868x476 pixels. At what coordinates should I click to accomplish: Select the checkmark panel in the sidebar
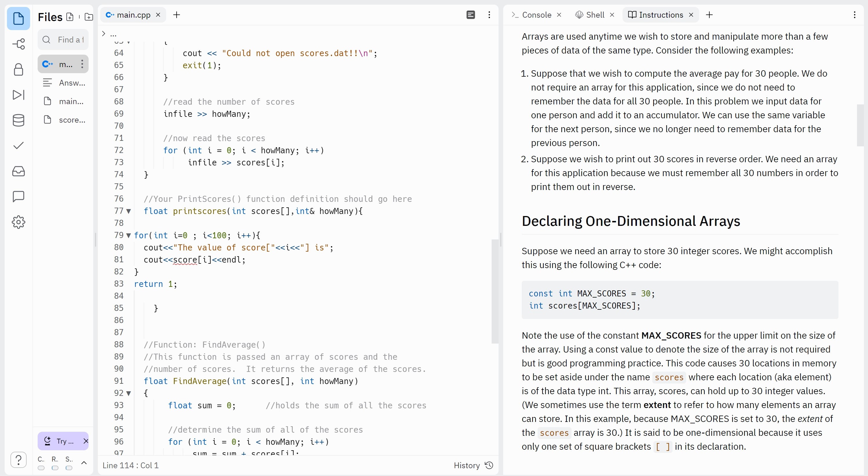pyautogui.click(x=19, y=145)
